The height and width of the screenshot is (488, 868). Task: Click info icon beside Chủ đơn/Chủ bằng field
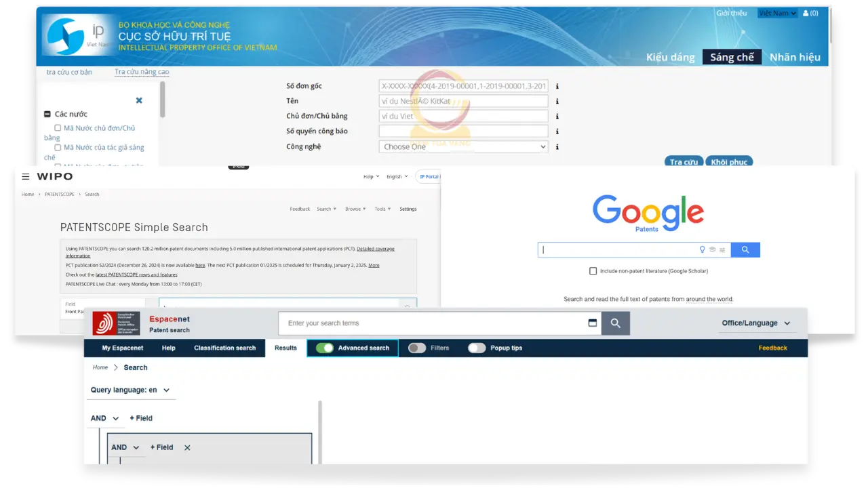coord(557,116)
